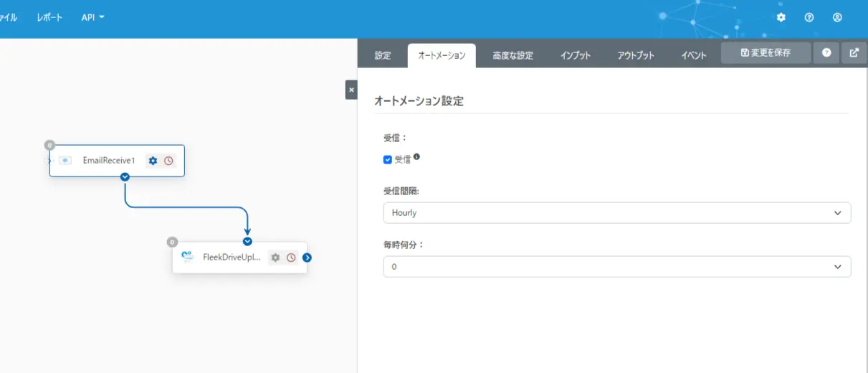The height and width of the screenshot is (373, 868).
Task: Click the 変更を保存 button
Action: point(766,53)
